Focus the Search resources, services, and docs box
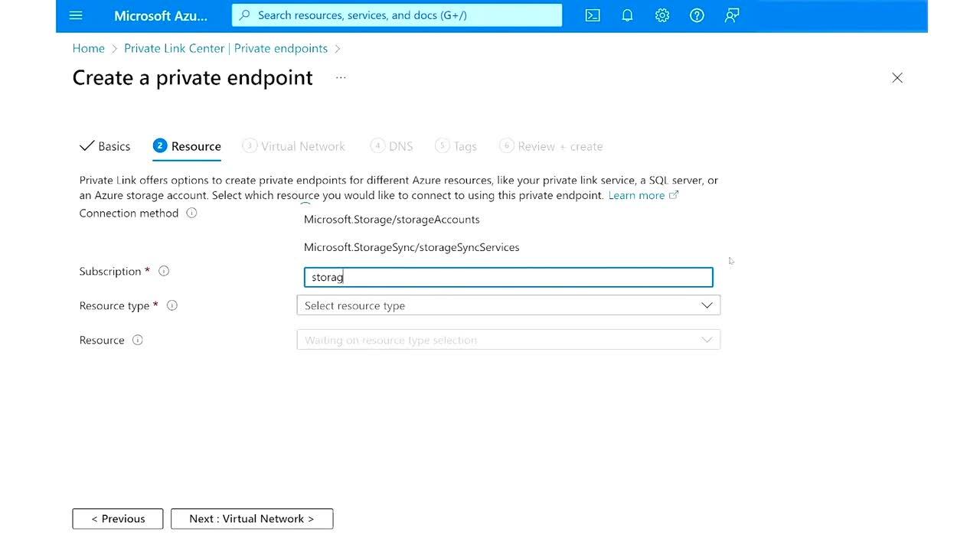 [x=397, y=15]
